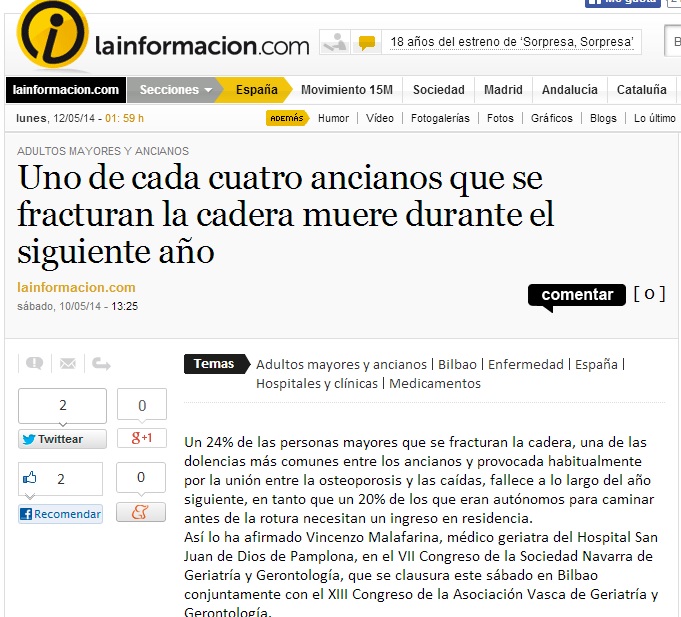This screenshot has width=681, height=617.
Task: Click the lainformacion.com author link
Action: pos(76,288)
